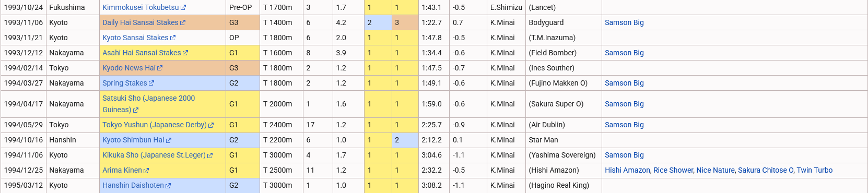868x193 pixels.
Task: Click external-link icon beside Asahi Hai Sansai Stakes
Action: [185, 53]
